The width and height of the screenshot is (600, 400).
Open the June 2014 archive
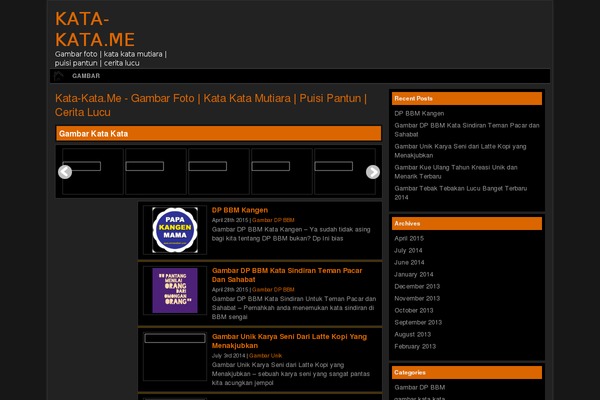click(409, 262)
